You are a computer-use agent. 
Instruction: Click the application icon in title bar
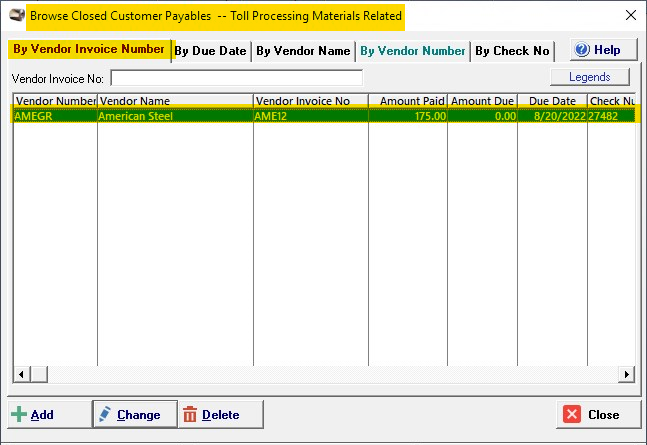pyautogui.click(x=16, y=16)
